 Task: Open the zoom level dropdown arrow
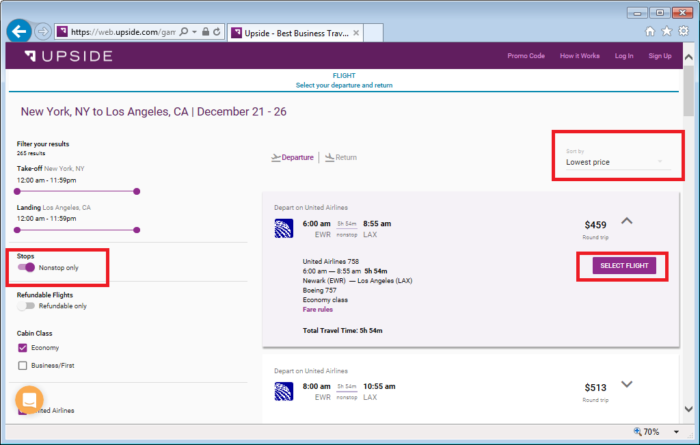676,432
